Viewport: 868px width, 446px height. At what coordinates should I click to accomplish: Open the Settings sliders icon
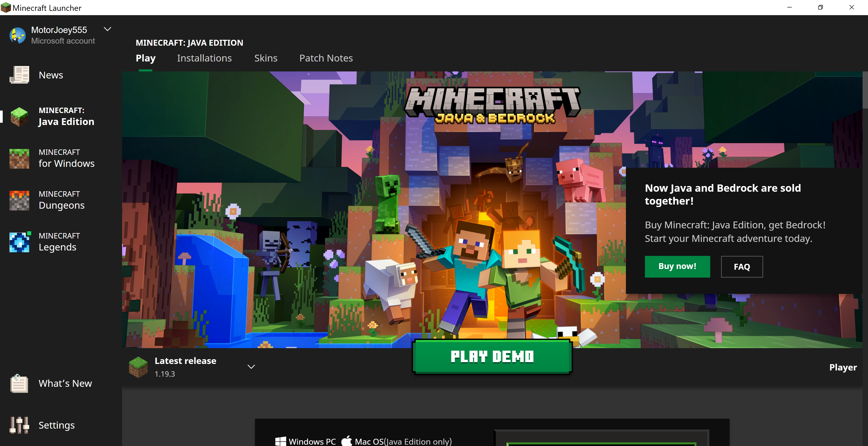click(x=19, y=425)
